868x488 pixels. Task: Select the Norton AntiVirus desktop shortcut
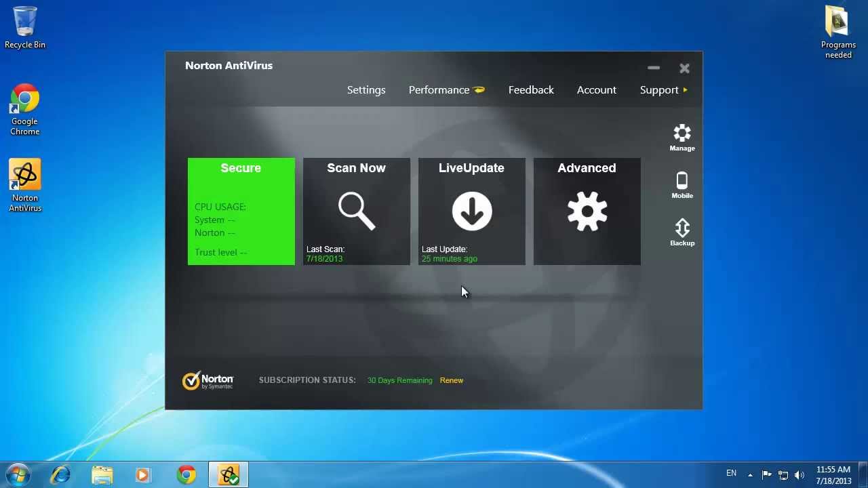(x=25, y=186)
